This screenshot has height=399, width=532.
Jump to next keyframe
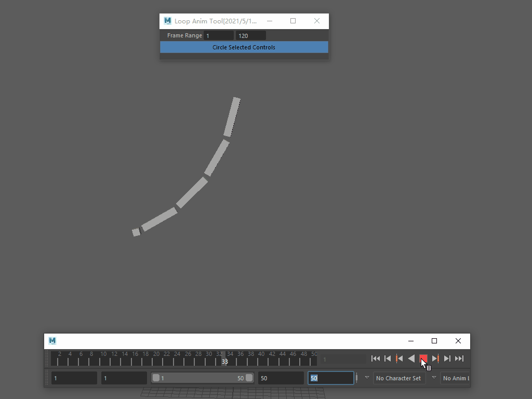point(435,358)
